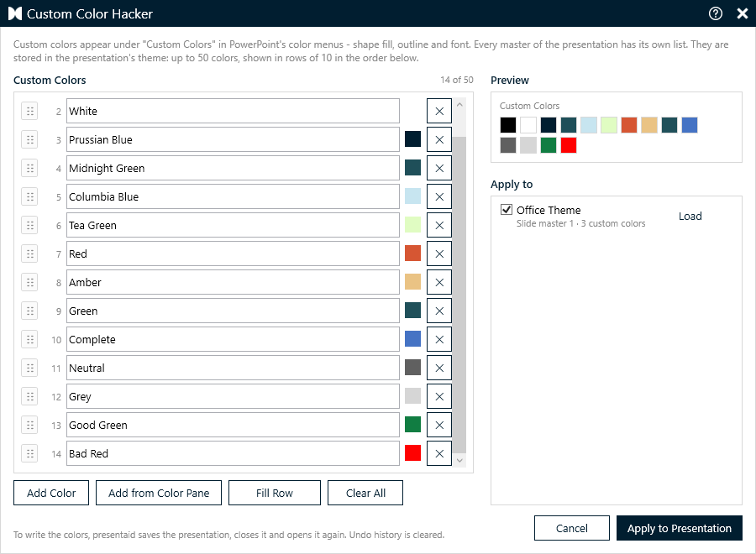This screenshot has height=554, width=756.
Task: Click the Good Green row drag handle
Action: tap(30, 425)
